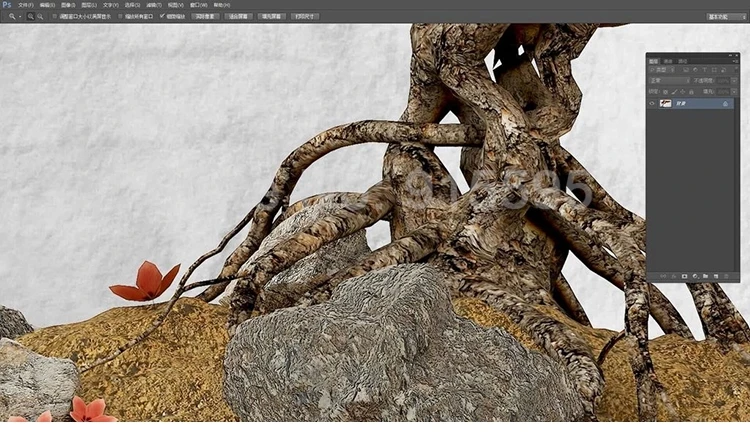Disable the scrubby zoom checkbox
Image resolution: width=750 pixels, height=432 pixels.
tap(163, 17)
